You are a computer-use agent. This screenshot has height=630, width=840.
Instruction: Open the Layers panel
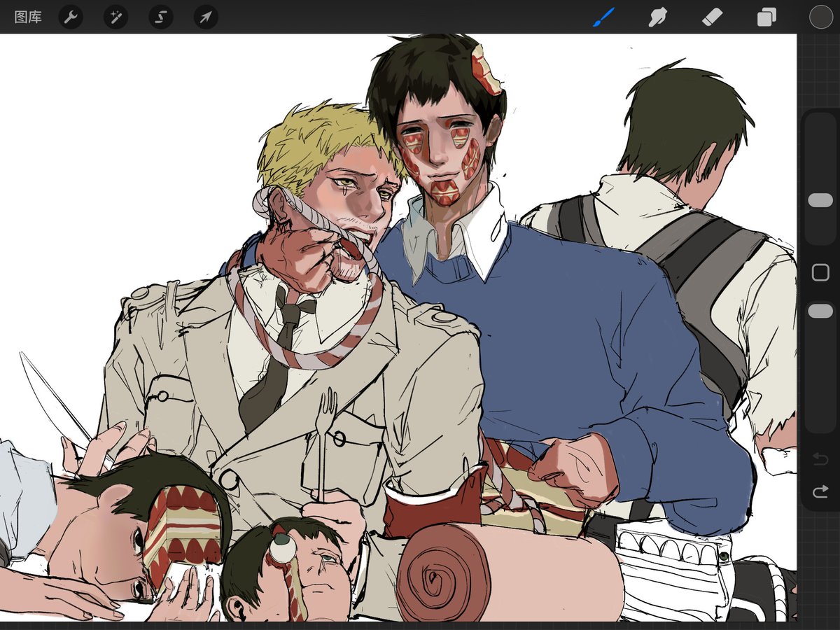[766, 17]
